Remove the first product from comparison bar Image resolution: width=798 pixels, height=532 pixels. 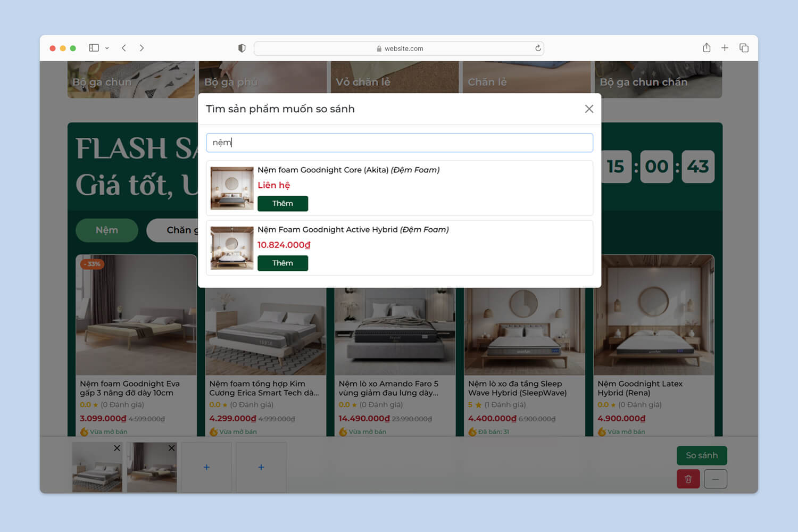coord(117,448)
